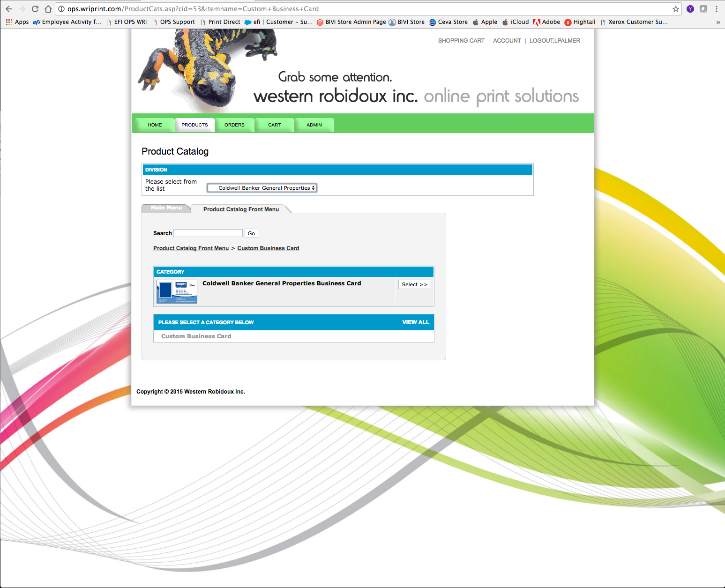
Task: Go to the Home tab
Action: (155, 125)
